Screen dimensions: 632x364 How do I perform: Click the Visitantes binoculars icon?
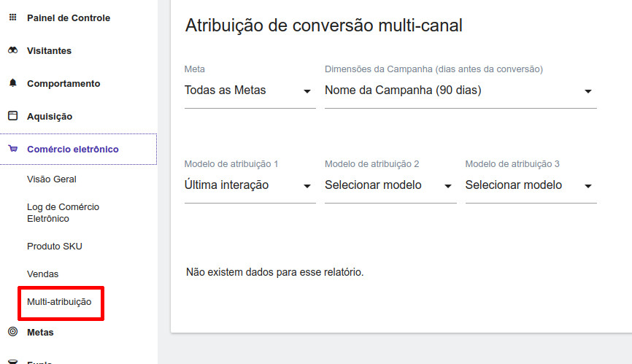12,50
